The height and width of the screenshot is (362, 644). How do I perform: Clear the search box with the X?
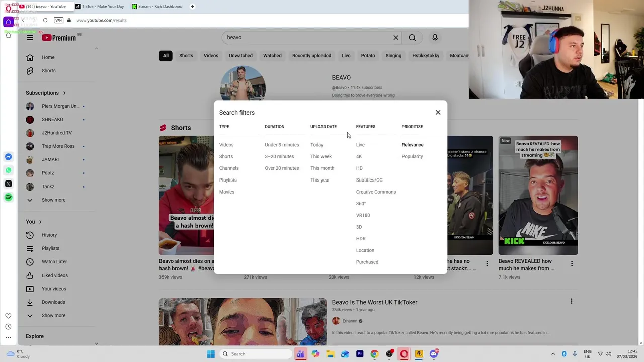[396, 38]
